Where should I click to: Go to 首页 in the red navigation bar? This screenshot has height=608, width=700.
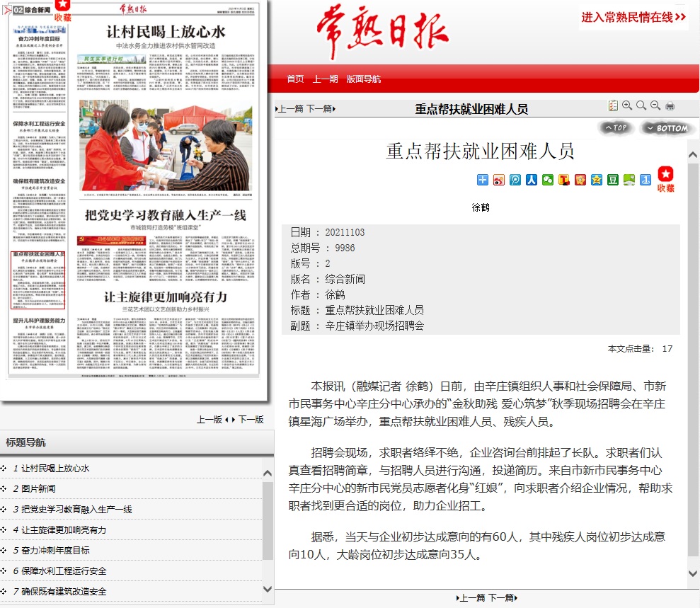tap(295, 79)
